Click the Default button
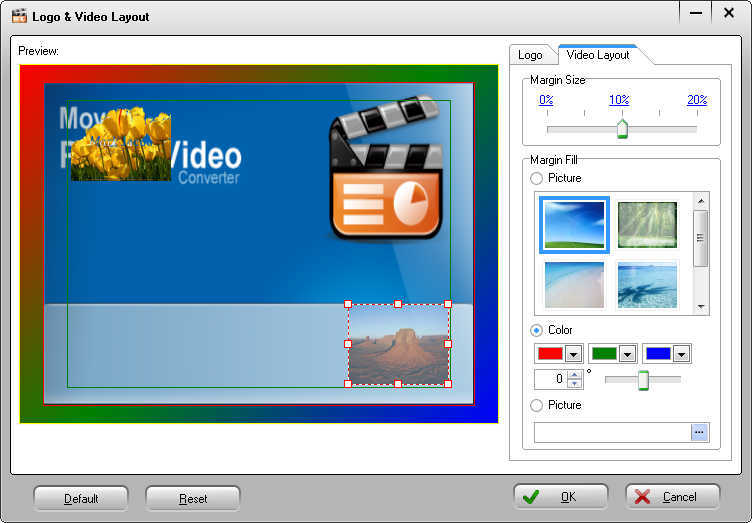The height and width of the screenshot is (523, 752). pyautogui.click(x=81, y=499)
